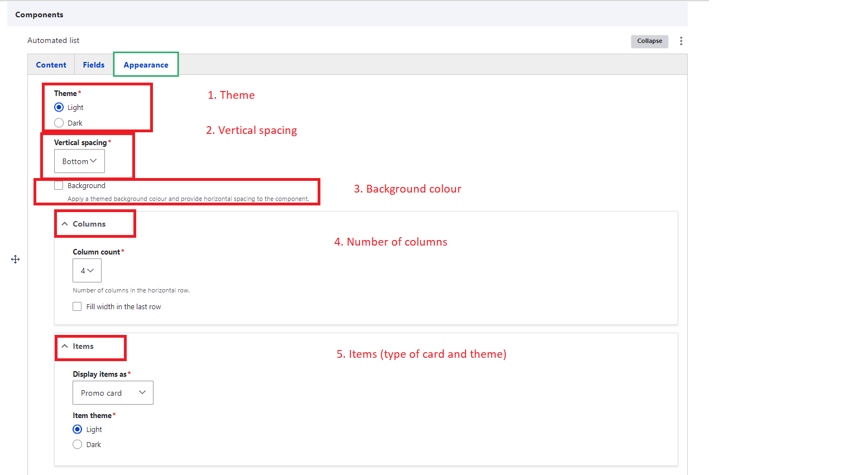This screenshot has height=475, width=868.
Task: Choose Dark for Item theme
Action: coord(78,444)
